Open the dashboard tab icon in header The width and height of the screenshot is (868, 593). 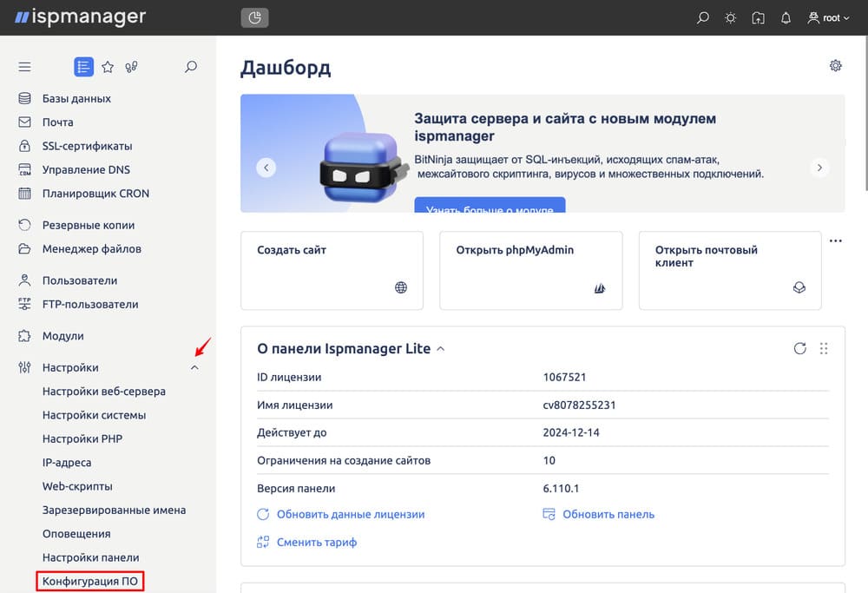point(254,17)
